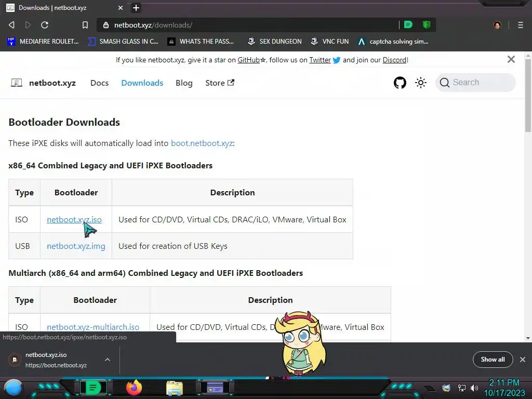The image size is (532, 399).
Task: Bookmark this page with the bookmark icon
Action: 85,25
